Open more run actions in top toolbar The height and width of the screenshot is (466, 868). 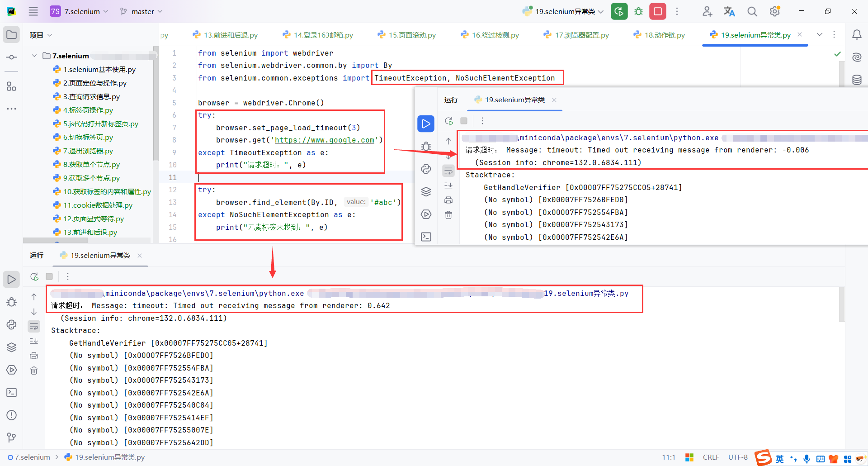[677, 11]
